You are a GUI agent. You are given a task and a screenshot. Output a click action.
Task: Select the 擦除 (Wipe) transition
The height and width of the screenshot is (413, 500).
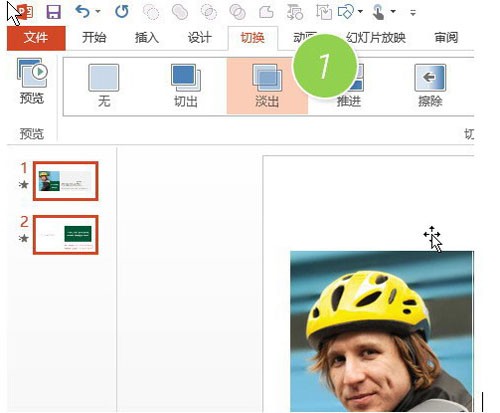click(430, 86)
